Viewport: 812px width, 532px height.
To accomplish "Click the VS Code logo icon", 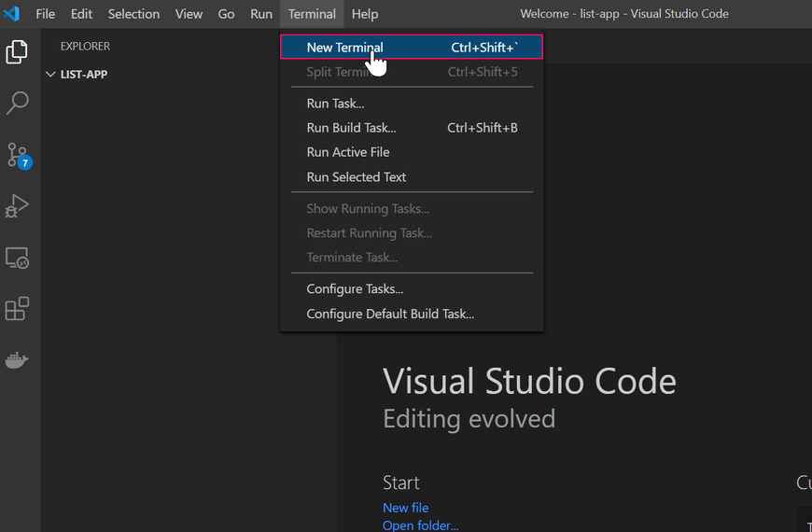I will 11,13.
